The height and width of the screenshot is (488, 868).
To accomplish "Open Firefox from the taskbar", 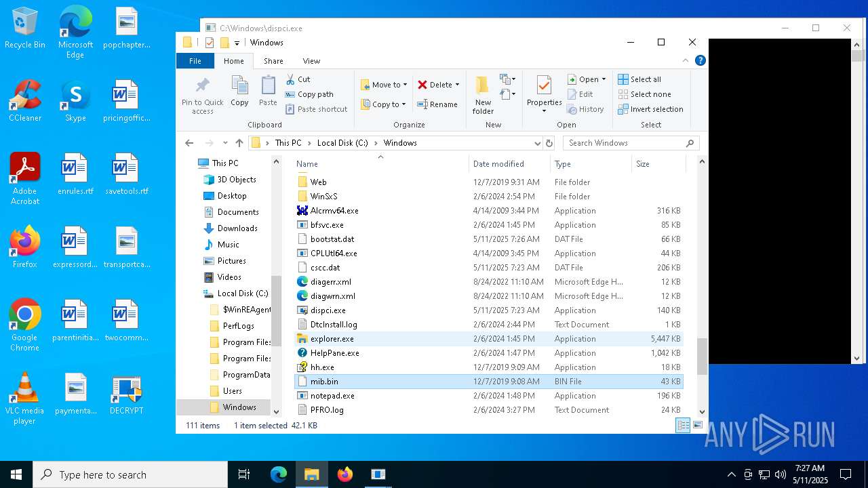I will coord(345,474).
